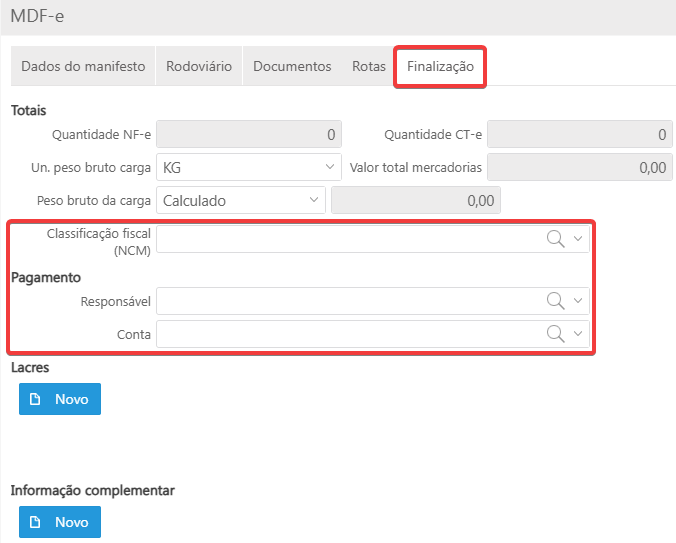This screenshot has height=543, width=676.
Task: Select the Rotas tab
Action: (369, 66)
